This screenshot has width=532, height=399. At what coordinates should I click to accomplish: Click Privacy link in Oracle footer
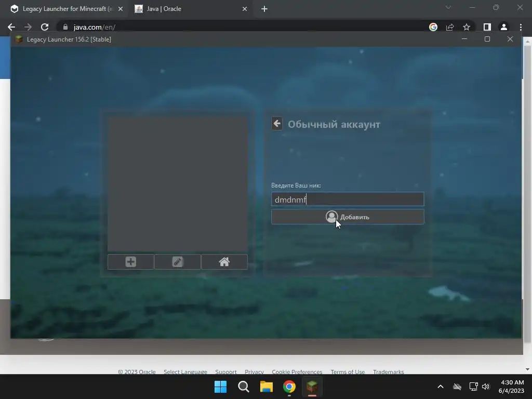(254, 372)
